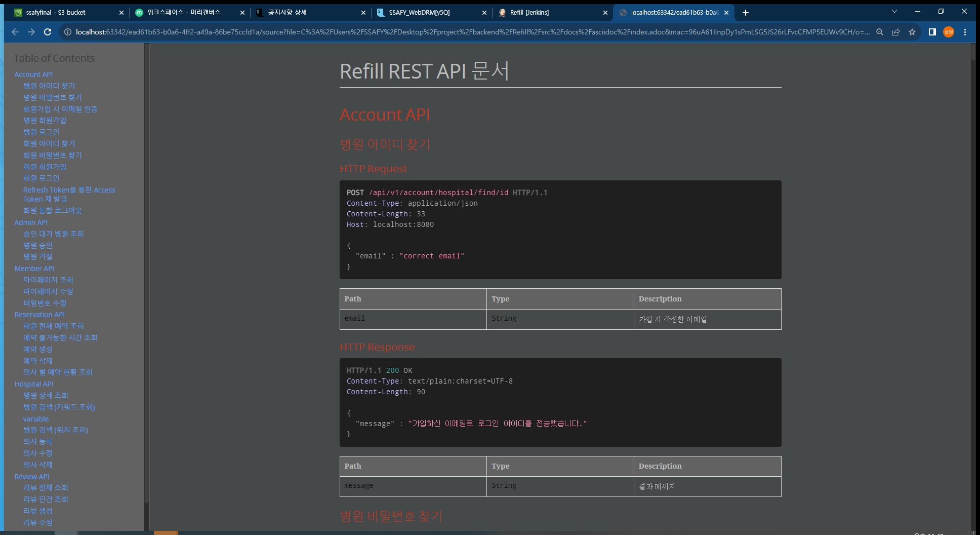Open the zoom magnifier icon in address bar

[x=880, y=32]
